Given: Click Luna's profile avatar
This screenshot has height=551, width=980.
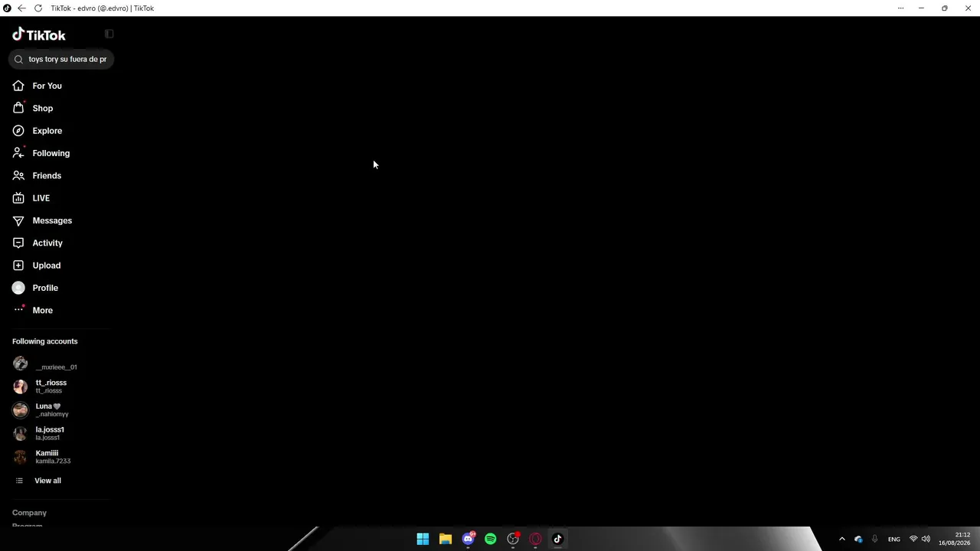Looking at the screenshot, I should [21, 410].
